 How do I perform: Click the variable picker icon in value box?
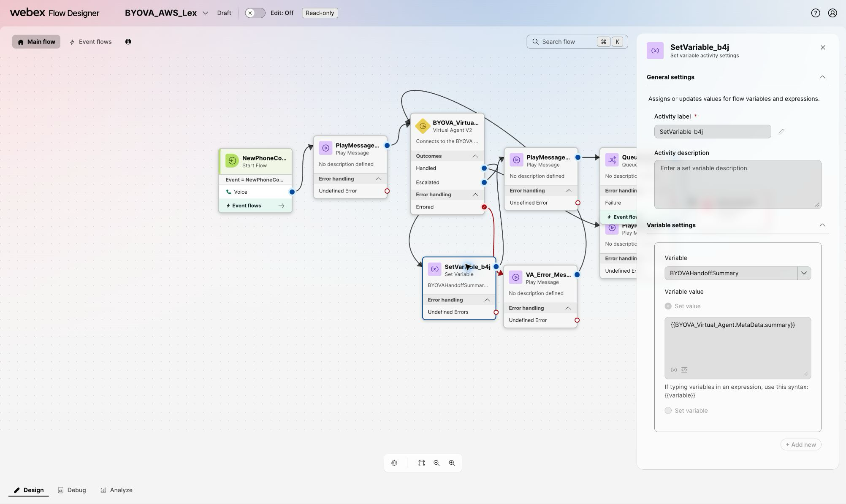(x=674, y=370)
